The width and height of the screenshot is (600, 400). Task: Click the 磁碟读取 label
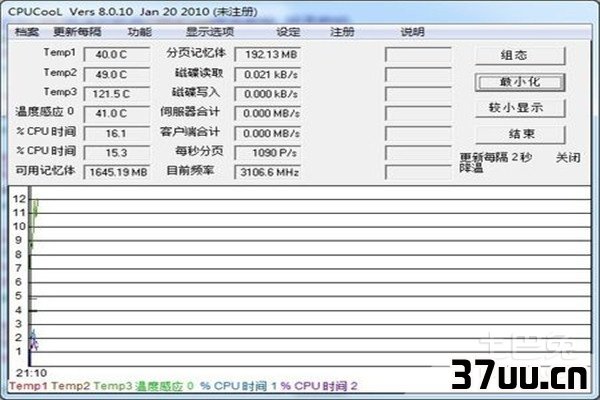coord(199,73)
